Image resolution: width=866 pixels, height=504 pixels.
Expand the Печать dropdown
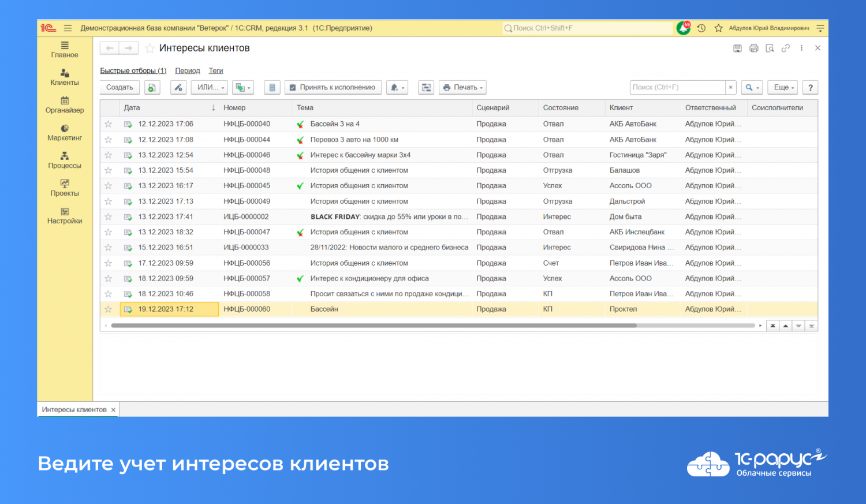click(462, 88)
